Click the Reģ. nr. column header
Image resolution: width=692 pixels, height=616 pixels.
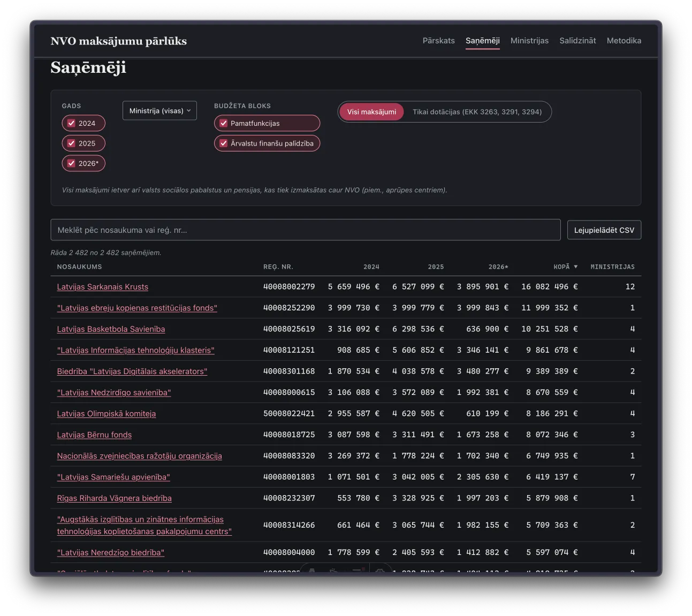(278, 267)
